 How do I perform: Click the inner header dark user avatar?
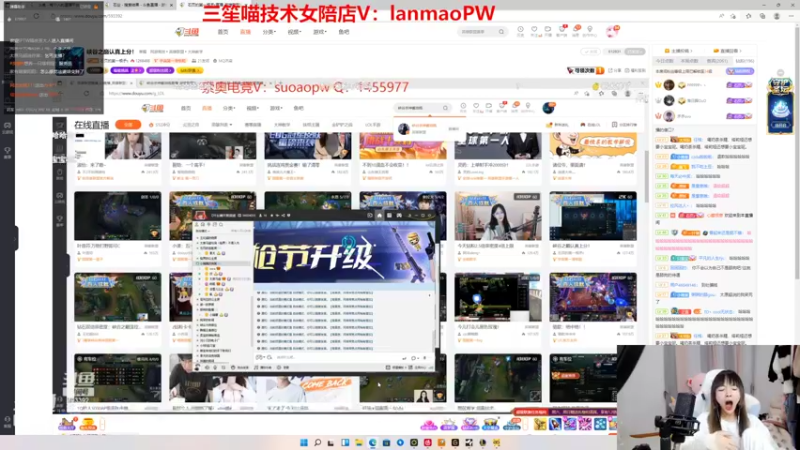[x=548, y=108]
